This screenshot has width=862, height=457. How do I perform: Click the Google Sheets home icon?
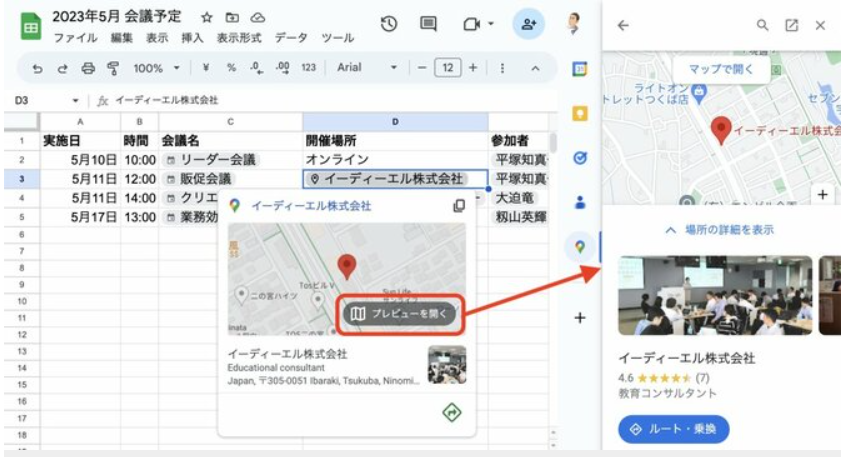[x=31, y=26]
